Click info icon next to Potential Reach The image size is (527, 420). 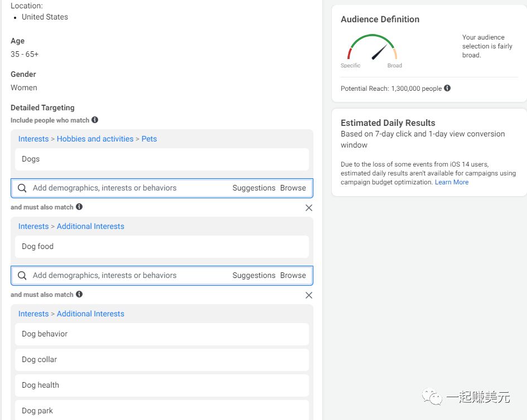[447, 88]
